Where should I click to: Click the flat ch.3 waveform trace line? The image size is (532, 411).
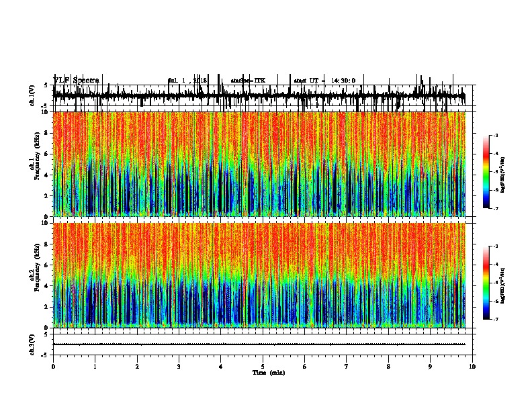259,345
